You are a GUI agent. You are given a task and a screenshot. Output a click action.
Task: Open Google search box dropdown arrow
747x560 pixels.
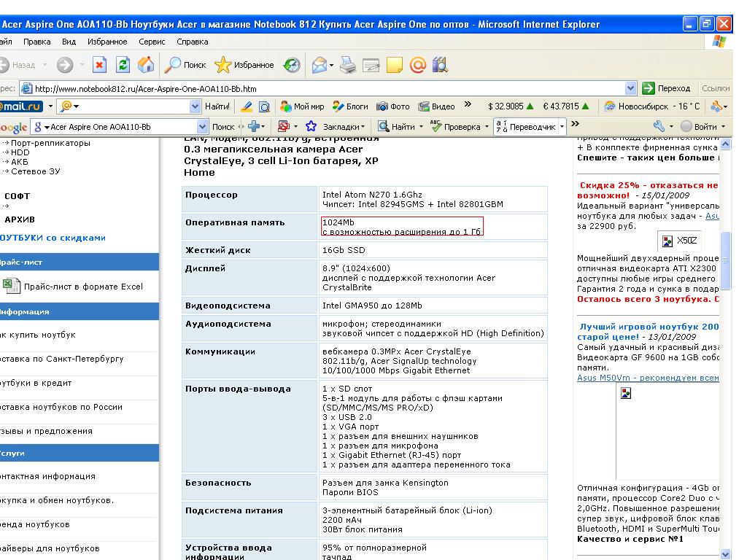tap(202, 127)
